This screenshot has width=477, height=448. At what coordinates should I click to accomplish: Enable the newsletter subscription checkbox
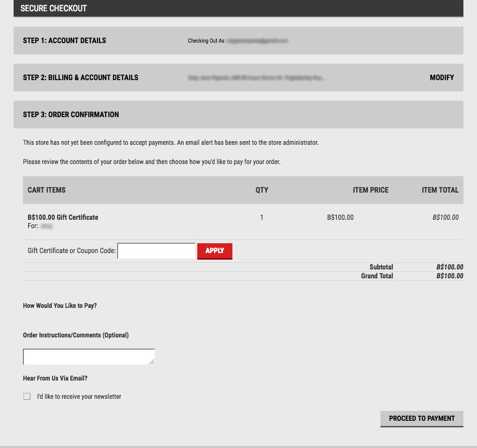click(27, 396)
